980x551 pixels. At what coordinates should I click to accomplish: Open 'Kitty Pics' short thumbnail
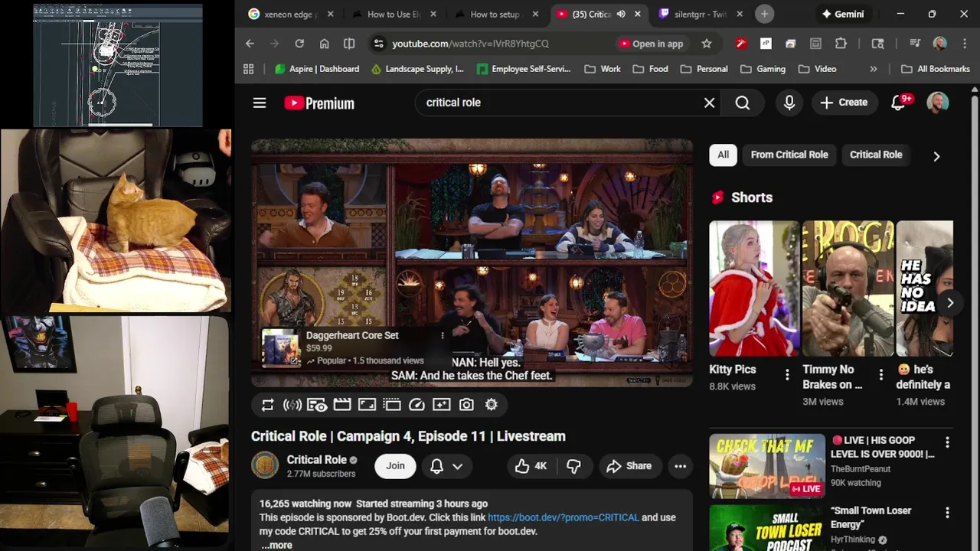click(x=754, y=289)
